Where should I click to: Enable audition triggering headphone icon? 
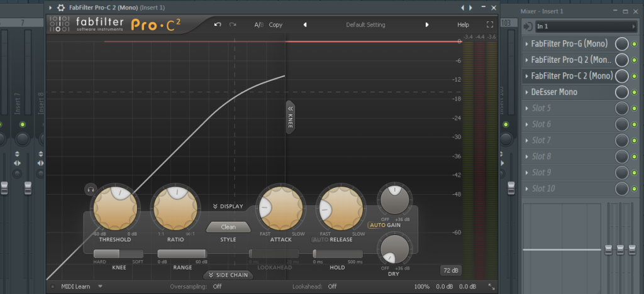point(91,189)
